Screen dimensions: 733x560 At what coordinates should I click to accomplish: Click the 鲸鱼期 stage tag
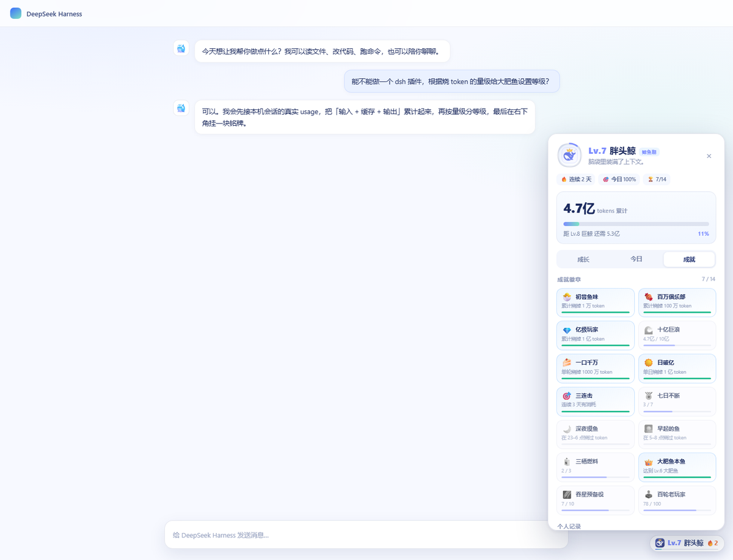650,151
